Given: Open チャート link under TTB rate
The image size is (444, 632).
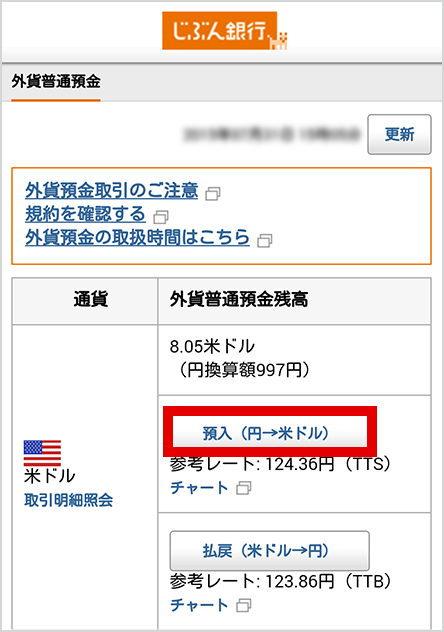Looking at the screenshot, I should (199, 605).
